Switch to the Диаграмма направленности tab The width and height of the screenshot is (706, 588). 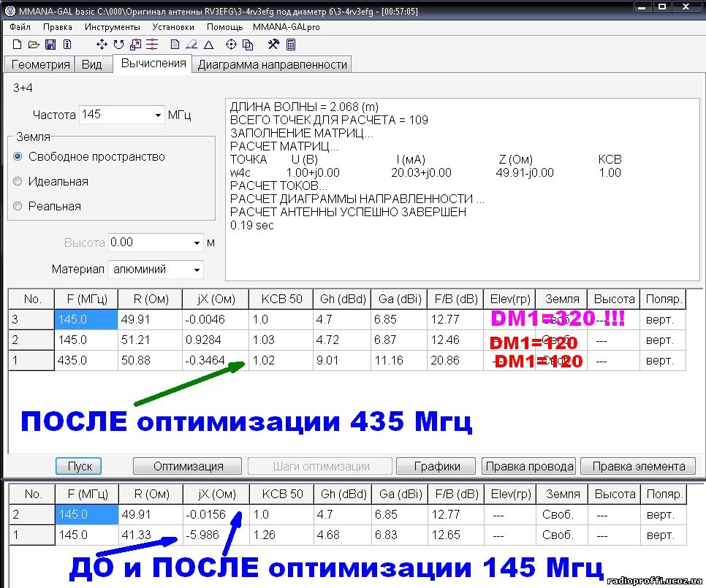click(x=272, y=64)
